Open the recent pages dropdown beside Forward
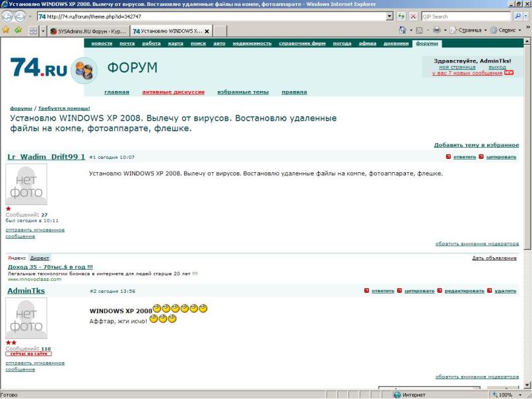Viewport: 532px width, 399px height. (30, 16)
